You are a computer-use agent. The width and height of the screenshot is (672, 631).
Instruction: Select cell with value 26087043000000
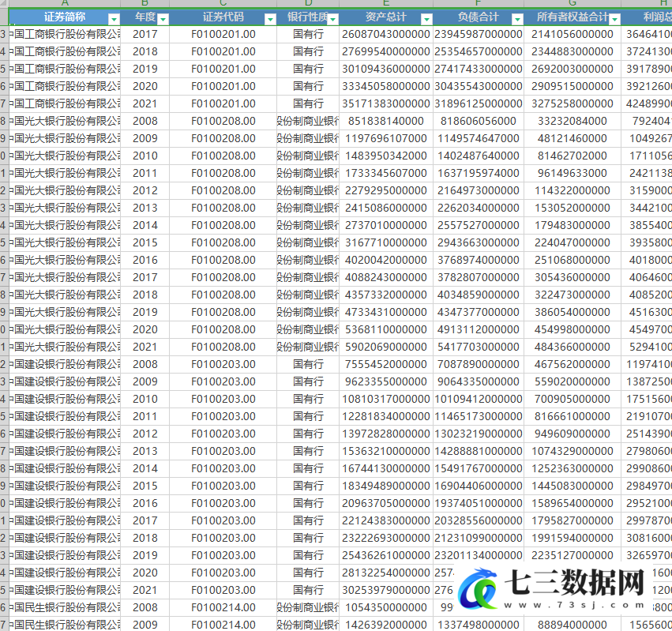385,34
